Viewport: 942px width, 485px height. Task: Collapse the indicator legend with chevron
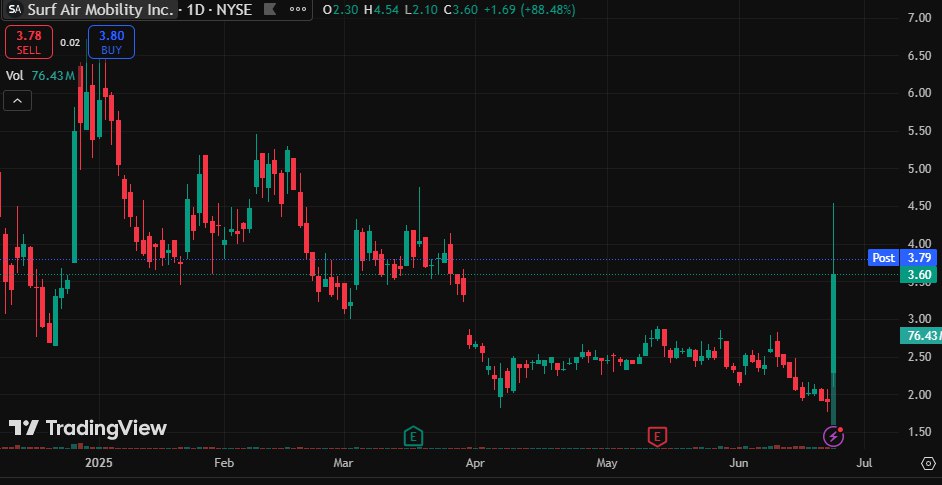coord(17,101)
